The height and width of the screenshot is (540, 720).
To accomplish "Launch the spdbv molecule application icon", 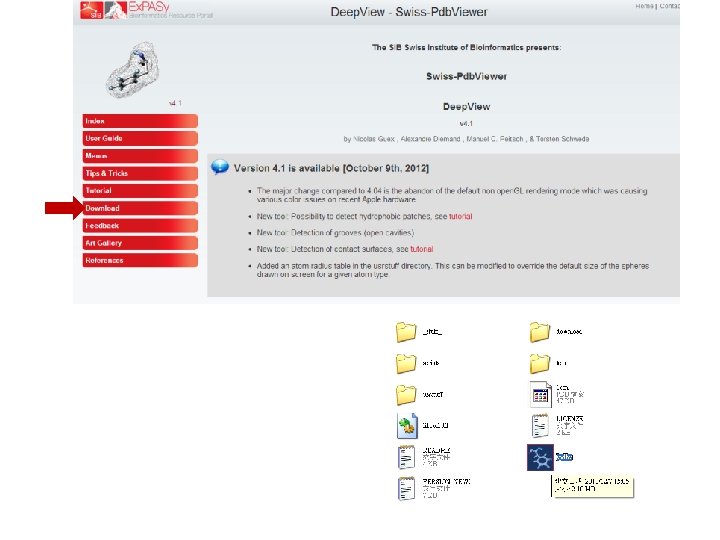I will coord(540,457).
